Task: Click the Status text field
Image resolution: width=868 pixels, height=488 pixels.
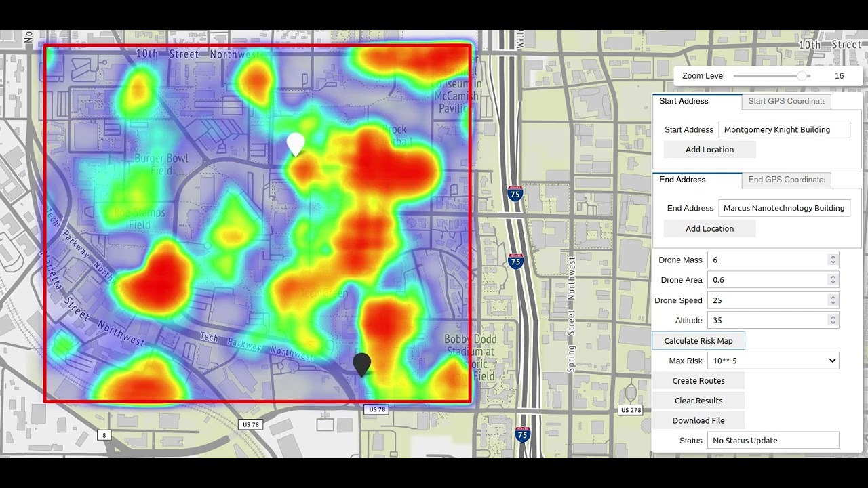Action: tap(773, 441)
